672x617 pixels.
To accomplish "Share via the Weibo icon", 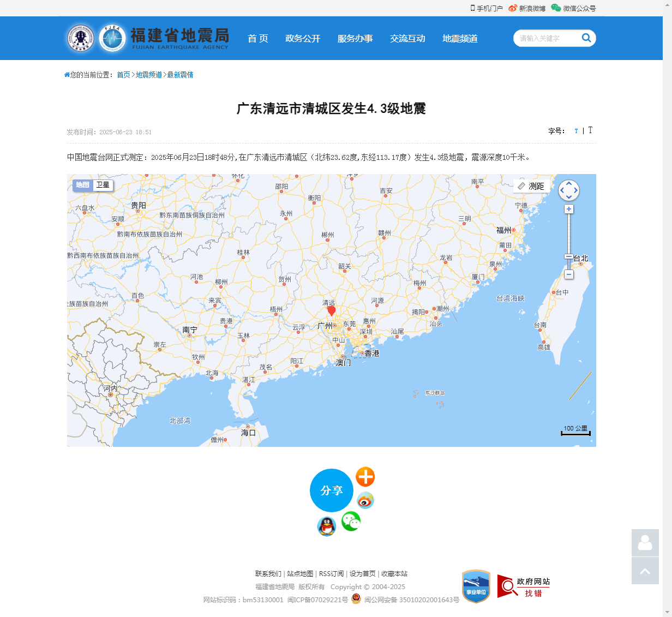I will click(x=365, y=500).
